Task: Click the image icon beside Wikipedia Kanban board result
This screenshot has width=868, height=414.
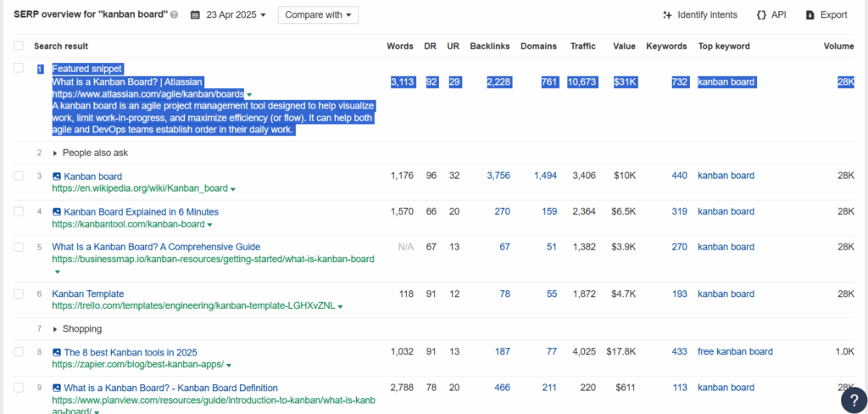Action: point(57,176)
